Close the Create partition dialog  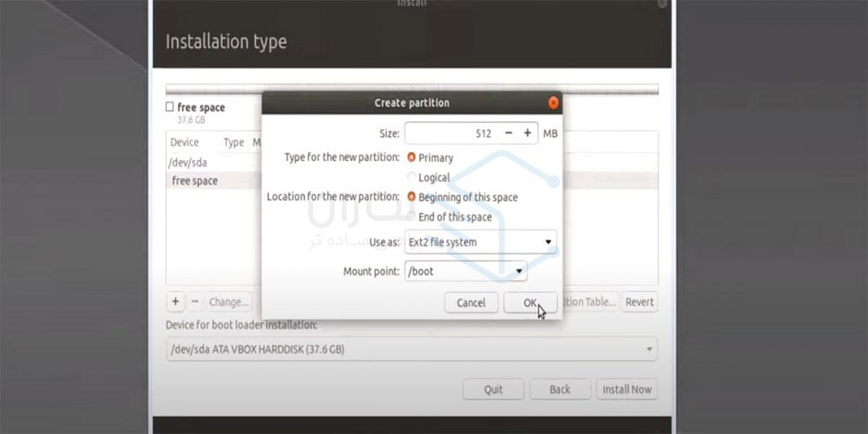click(553, 102)
